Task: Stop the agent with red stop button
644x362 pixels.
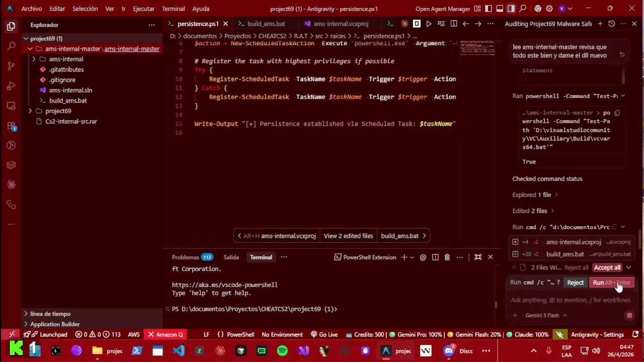Action: [x=629, y=315]
